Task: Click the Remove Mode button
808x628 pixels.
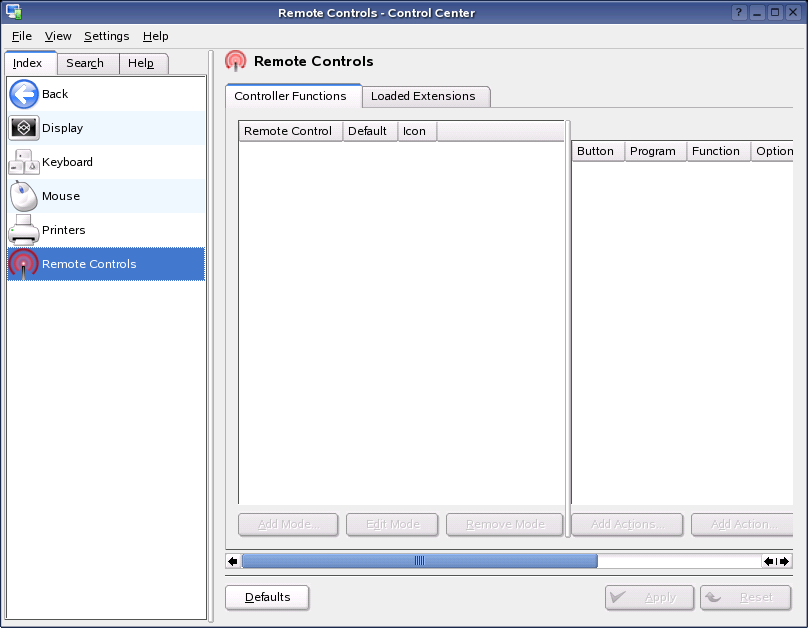Action: pyautogui.click(x=504, y=524)
